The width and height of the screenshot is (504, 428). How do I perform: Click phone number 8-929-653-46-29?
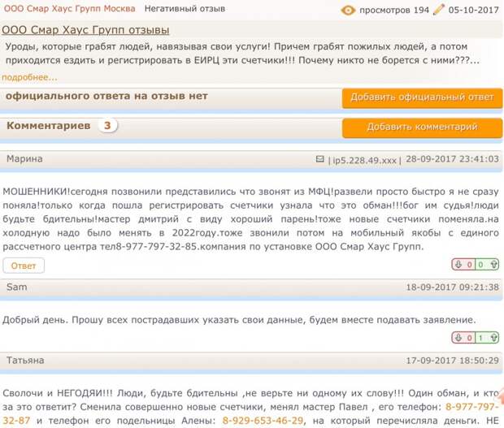point(263,421)
